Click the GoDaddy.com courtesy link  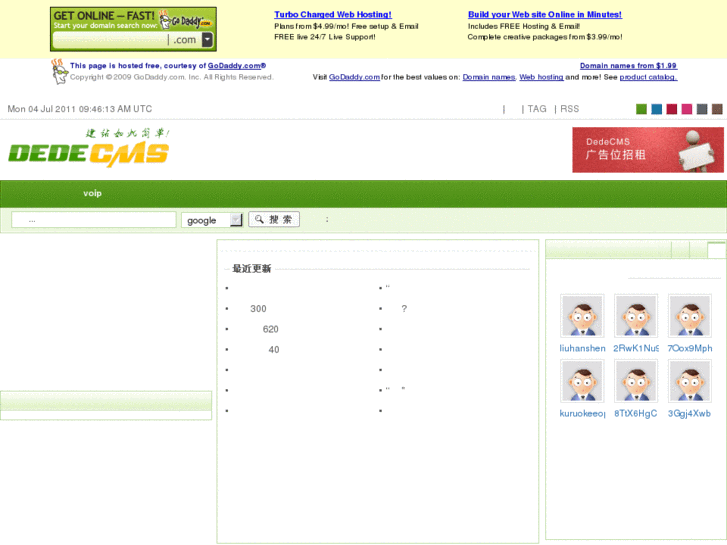click(x=236, y=65)
